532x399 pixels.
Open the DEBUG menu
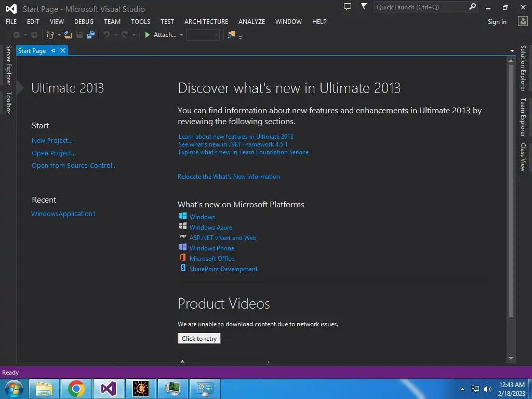coord(84,22)
